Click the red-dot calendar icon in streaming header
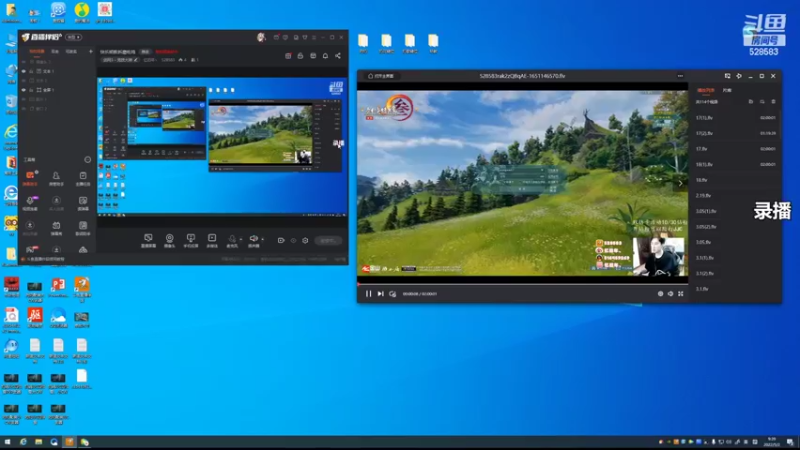Viewport: 800px width, 450px height. 288,56
